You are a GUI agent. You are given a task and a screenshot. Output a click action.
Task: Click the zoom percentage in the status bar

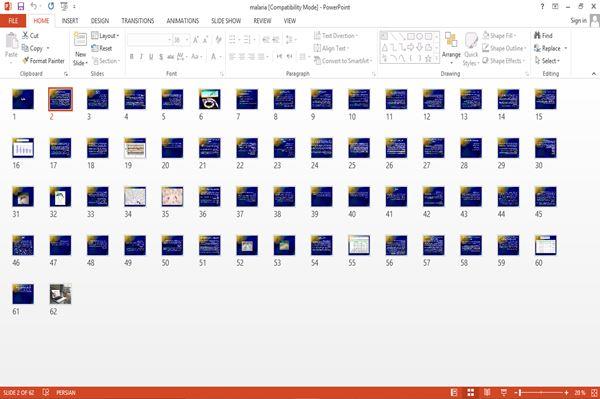(x=580, y=392)
